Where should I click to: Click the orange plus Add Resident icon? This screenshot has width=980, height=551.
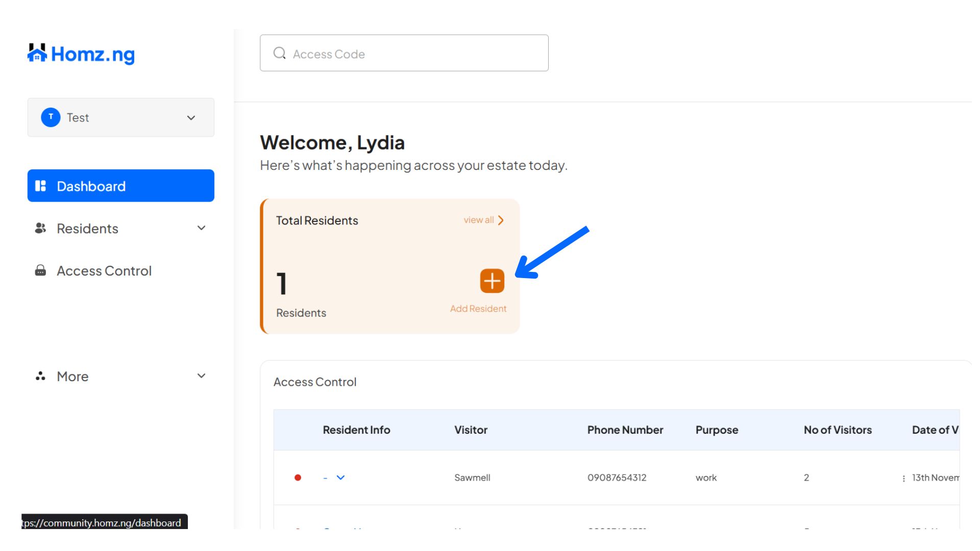coord(492,281)
